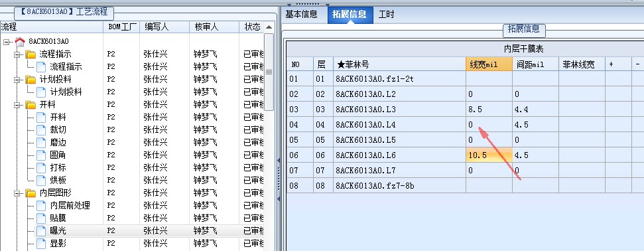Click the 计划投料 folder icon

click(x=31, y=80)
